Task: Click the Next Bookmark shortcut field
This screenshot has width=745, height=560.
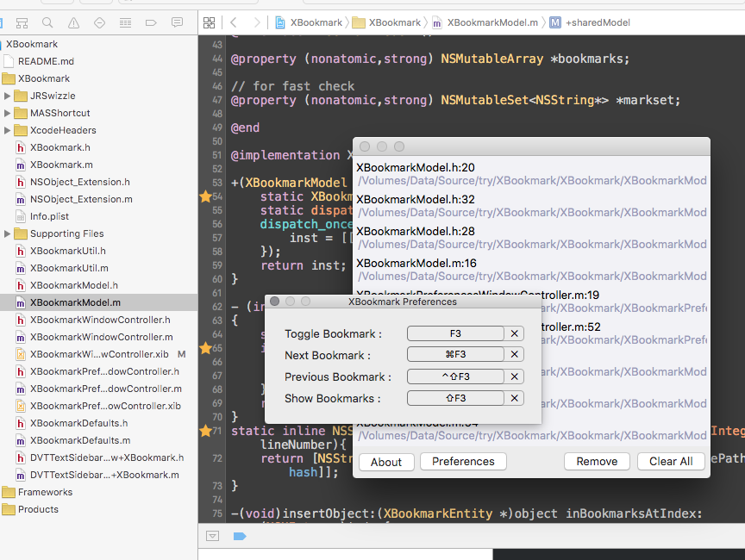Action: pos(455,355)
